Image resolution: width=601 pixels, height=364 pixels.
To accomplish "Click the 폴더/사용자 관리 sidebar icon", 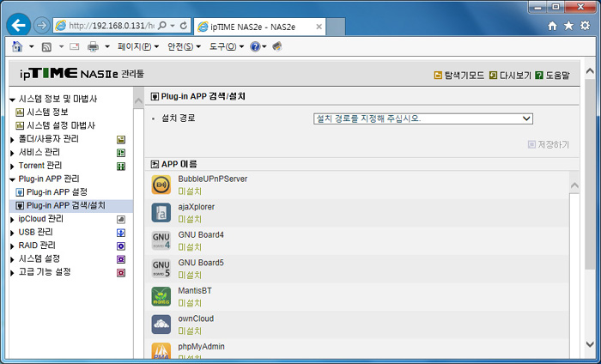I will (x=121, y=139).
